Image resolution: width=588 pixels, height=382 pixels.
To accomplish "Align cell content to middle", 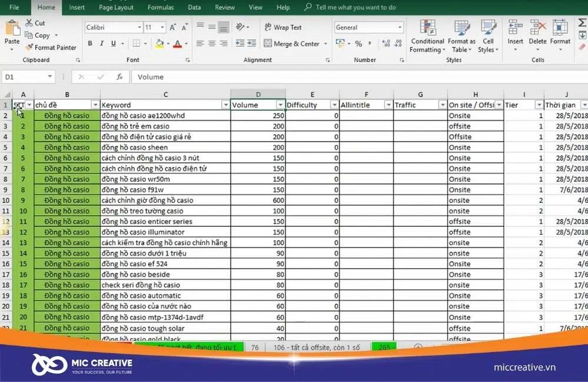I will [x=212, y=26].
